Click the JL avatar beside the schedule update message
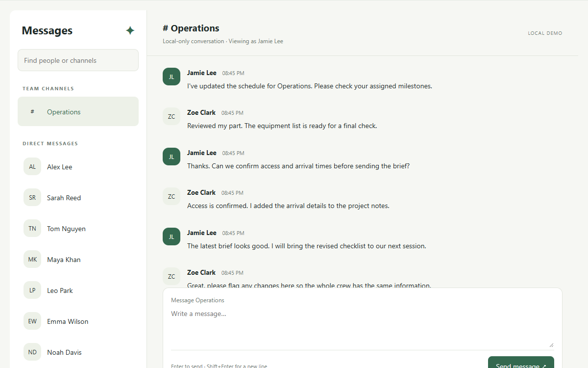588x368 pixels. point(171,77)
